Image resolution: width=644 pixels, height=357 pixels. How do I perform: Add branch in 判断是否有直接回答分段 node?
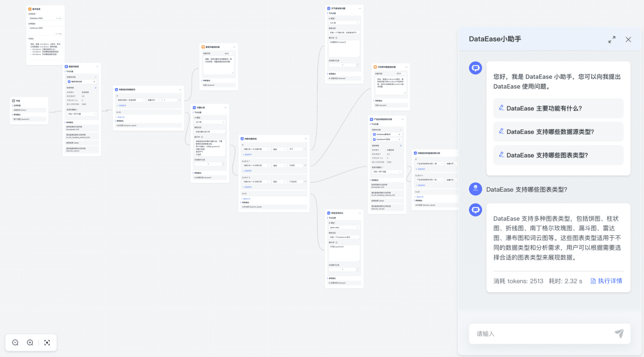419,197
